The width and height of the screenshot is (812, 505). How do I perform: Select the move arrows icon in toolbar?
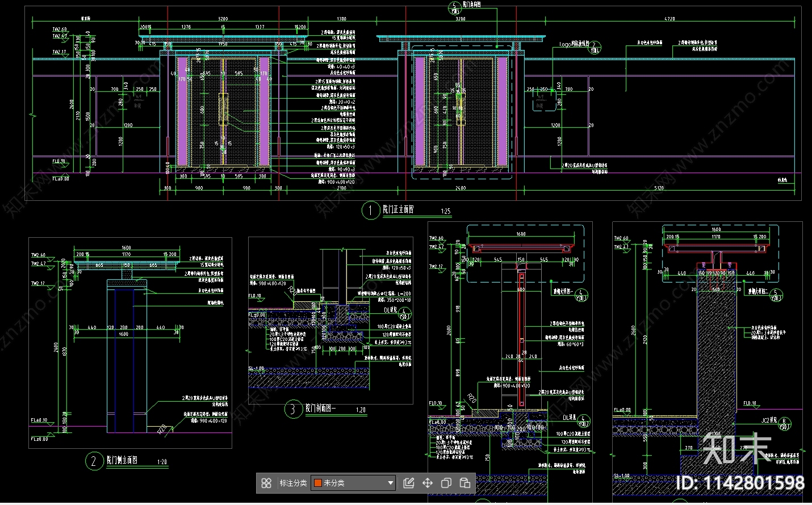tap(428, 483)
